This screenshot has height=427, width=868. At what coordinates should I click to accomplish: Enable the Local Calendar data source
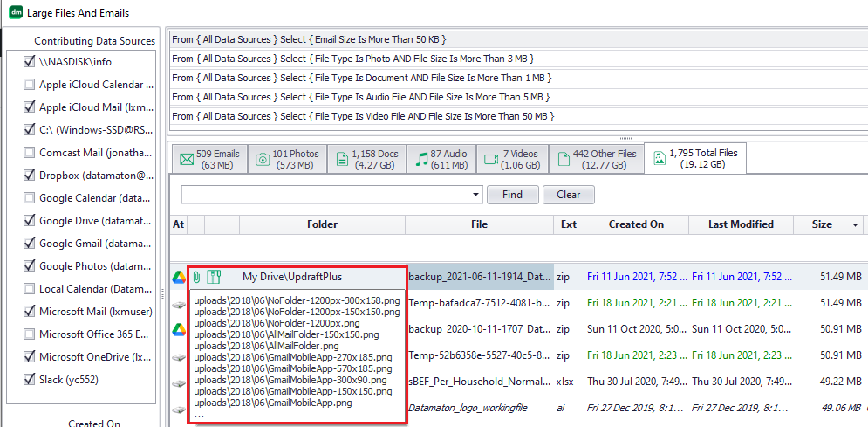coord(29,288)
